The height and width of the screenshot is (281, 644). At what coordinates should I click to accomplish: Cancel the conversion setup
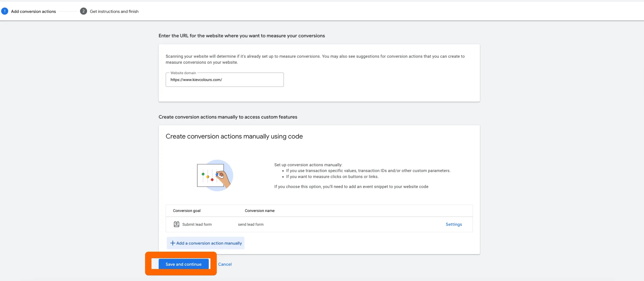pyautogui.click(x=225, y=264)
